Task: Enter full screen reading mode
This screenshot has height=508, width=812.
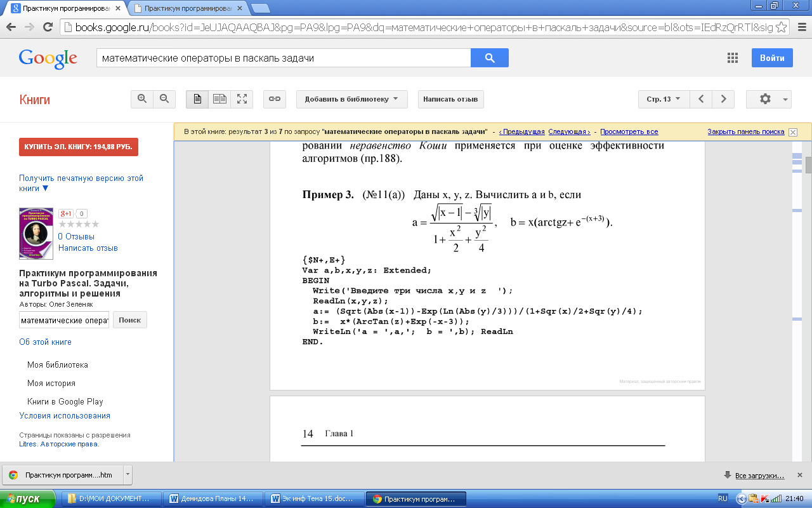Action: click(242, 99)
